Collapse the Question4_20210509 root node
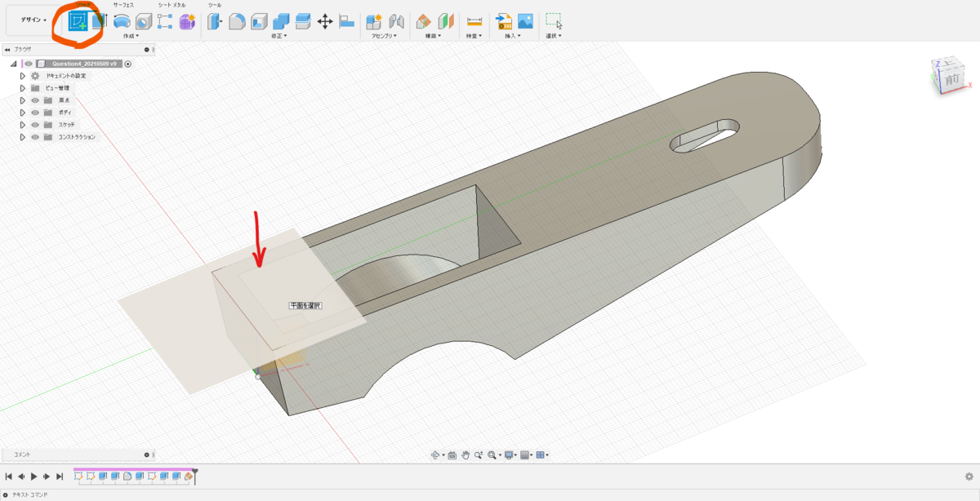 tap(13, 64)
